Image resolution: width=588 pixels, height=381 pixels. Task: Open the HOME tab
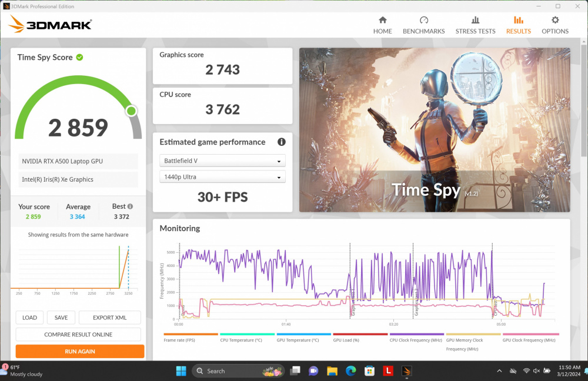382,25
